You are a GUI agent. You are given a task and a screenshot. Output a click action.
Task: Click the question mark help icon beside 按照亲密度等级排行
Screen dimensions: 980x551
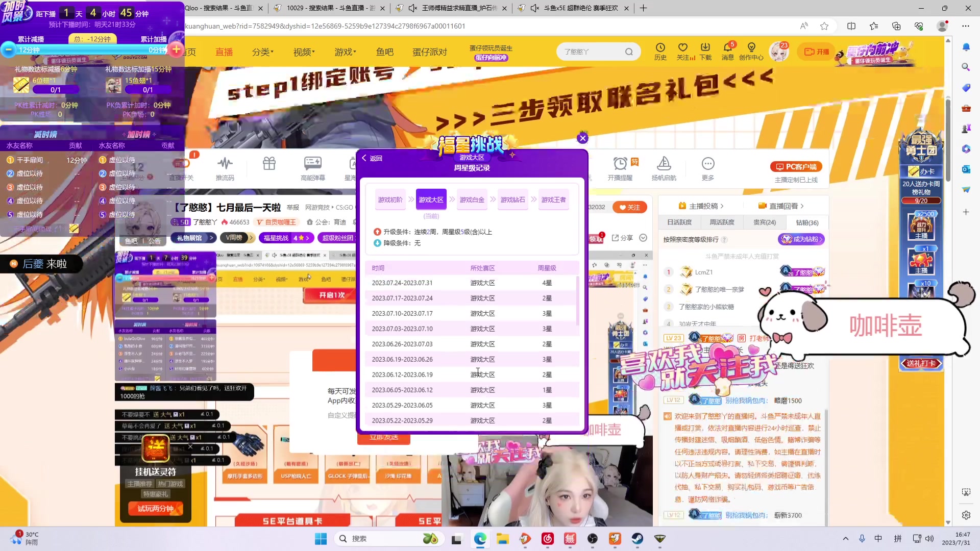click(724, 240)
